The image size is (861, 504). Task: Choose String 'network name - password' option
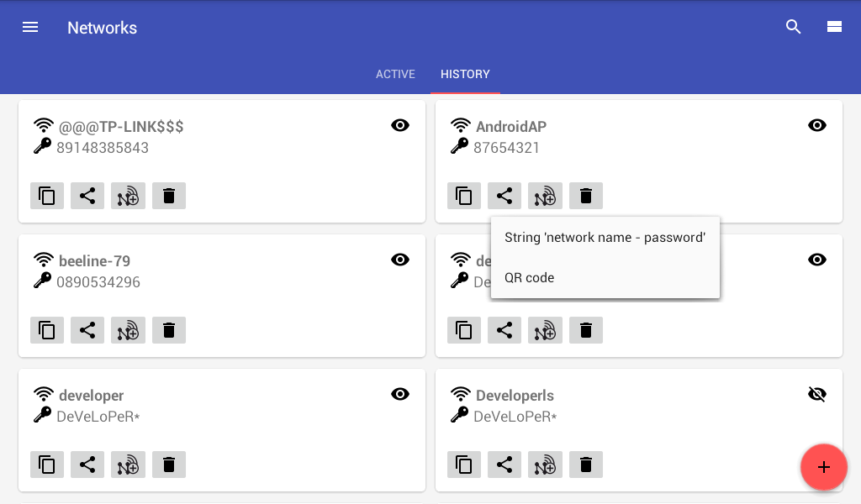(x=605, y=238)
